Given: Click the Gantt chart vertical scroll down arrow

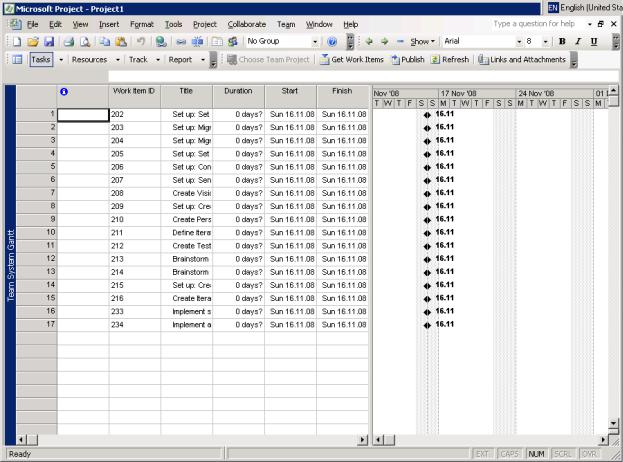Looking at the screenshot, I should pos(613,423).
